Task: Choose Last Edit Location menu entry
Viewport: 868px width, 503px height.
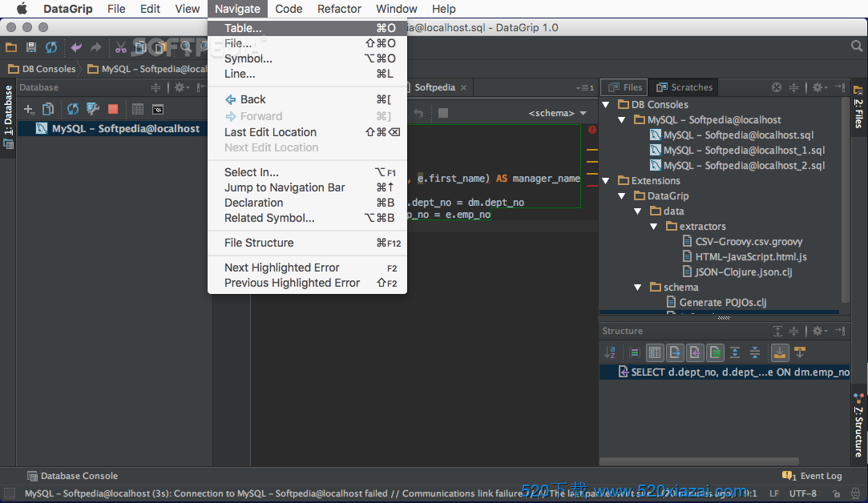Action: pos(307,131)
